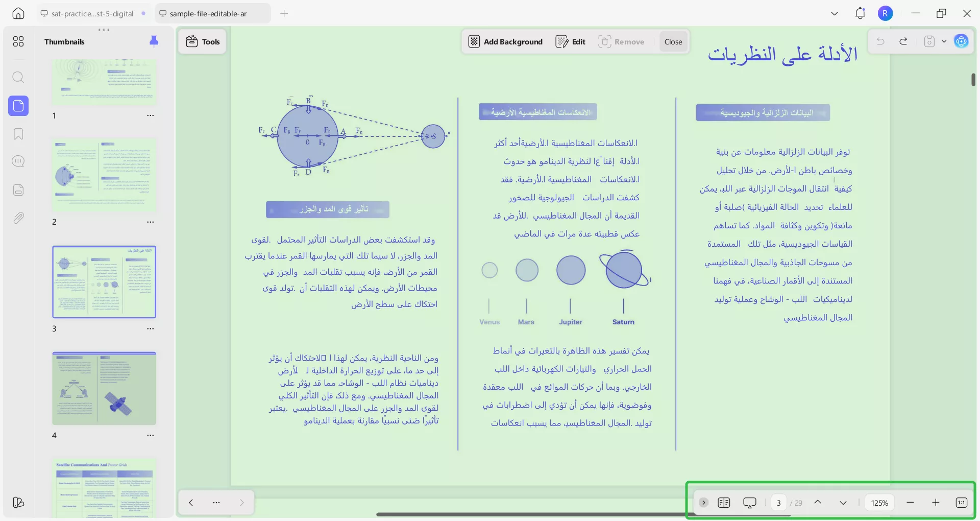This screenshot has width=980, height=521.
Task: Open the AI assistant
Action: (x=962, y=41)
